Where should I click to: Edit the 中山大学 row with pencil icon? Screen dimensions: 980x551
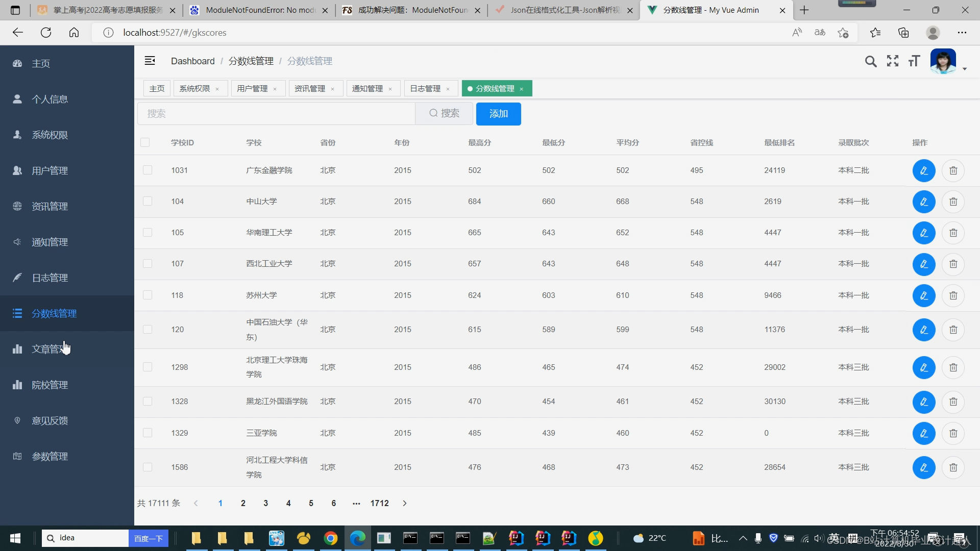coord(923,202)
